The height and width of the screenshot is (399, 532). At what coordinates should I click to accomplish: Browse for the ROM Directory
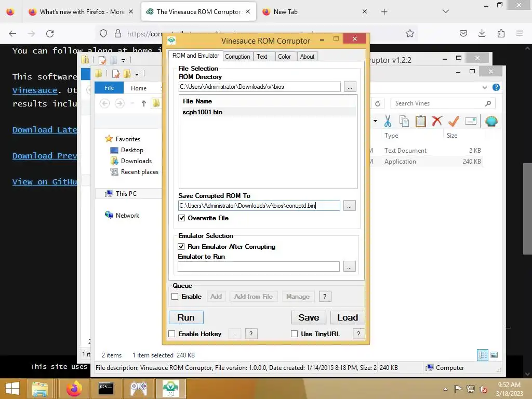350,87
